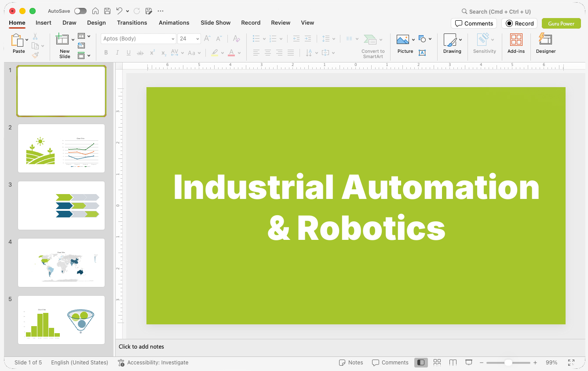Toggle Normal view button in status bar

pyautogui.click(x=421, y=363)
